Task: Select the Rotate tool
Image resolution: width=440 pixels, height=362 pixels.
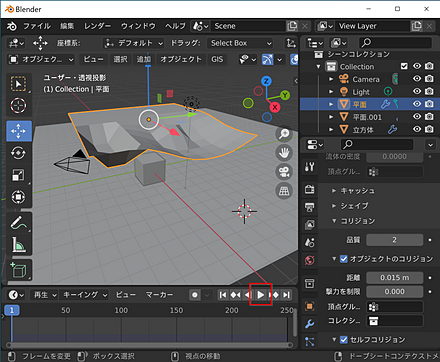Action: [x=19, y=153]
